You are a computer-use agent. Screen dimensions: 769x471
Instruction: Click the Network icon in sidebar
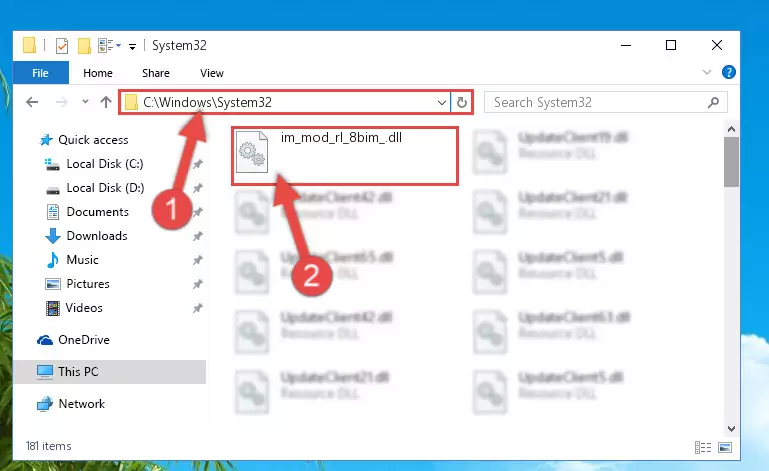coord(45,404)
